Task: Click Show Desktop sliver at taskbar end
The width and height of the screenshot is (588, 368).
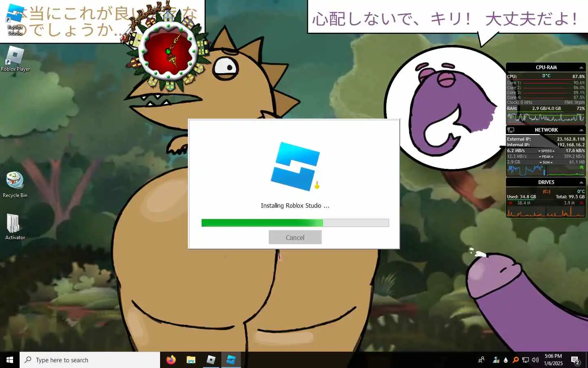Action: click(x=587, y=360)
